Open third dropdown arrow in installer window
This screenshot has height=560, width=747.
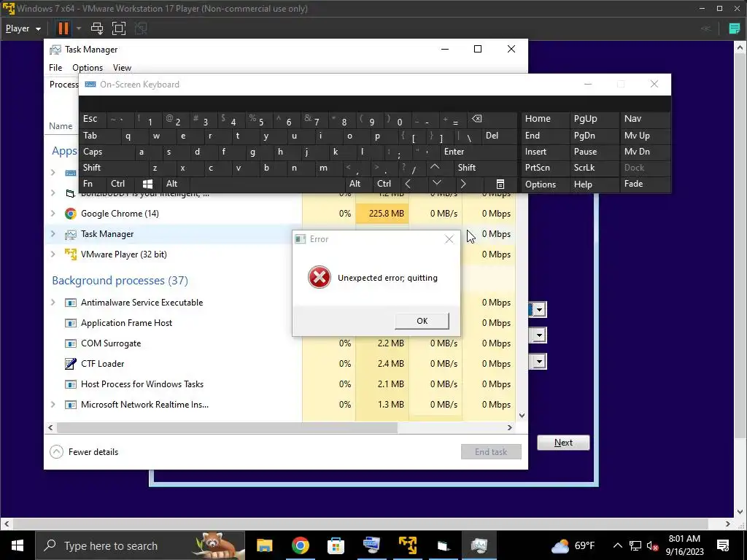coord(539,362)
